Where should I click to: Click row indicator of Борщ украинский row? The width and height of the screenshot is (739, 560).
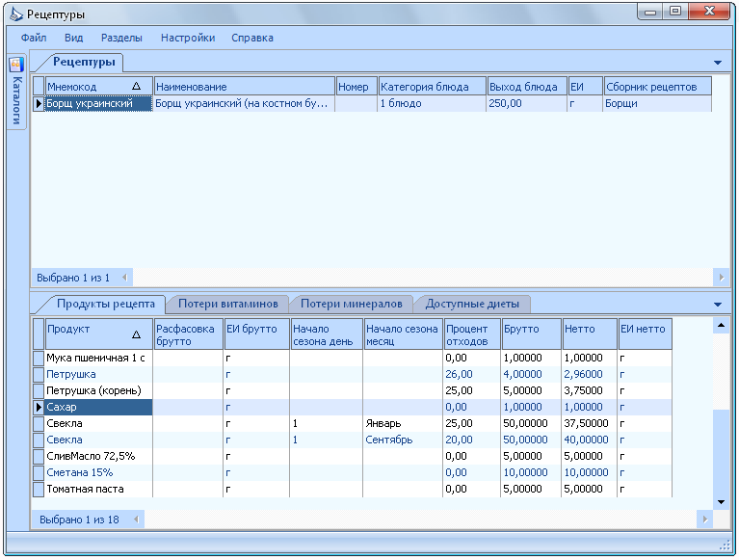click(x=39, y=104)
